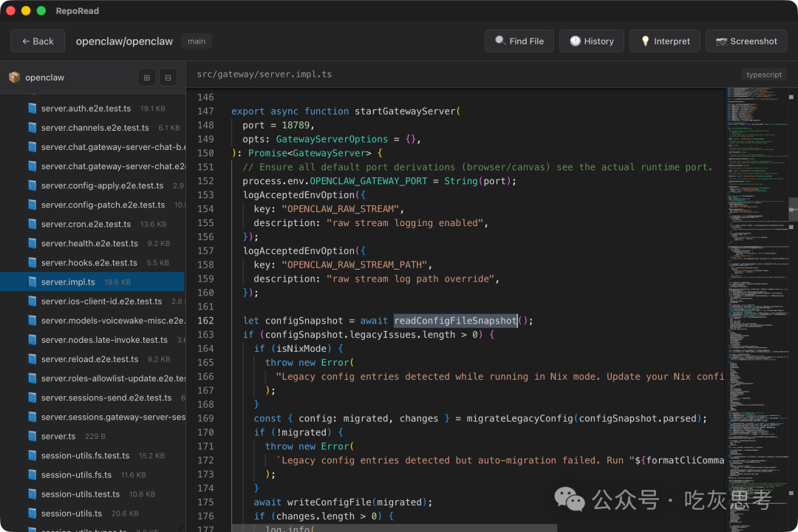This screenshot has height=532, width=798.
Task: Open server.sessions-send.e2e.test.ts
Action: tap(92, 398)
